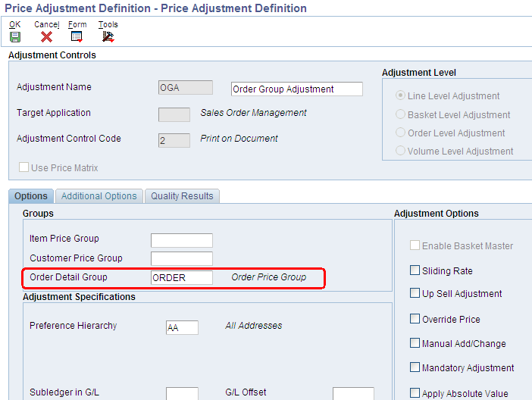Click the Order Detail Group input field
The width and height of the screenshot is (532, 400).
tap(182, 277)
